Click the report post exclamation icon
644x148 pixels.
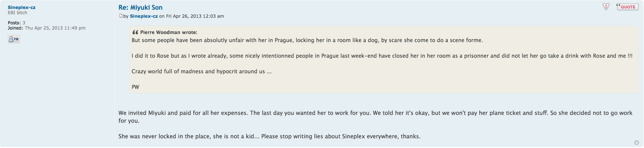pos(606,7)
